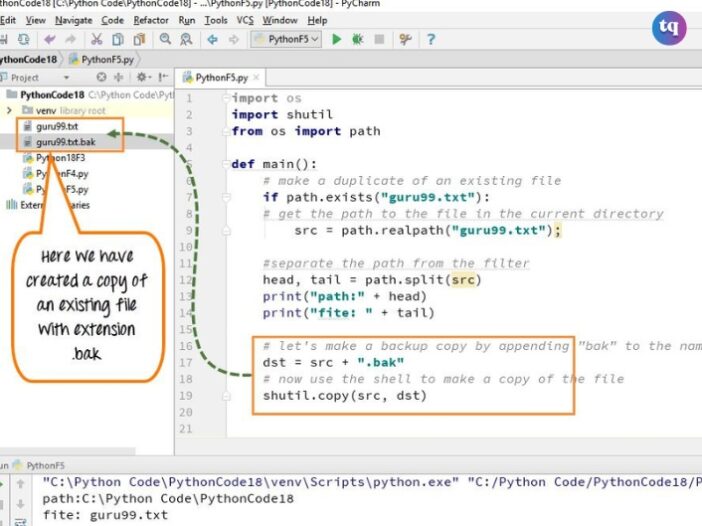Select guru99.txt.bak in project tree

(x=65, y=142)
